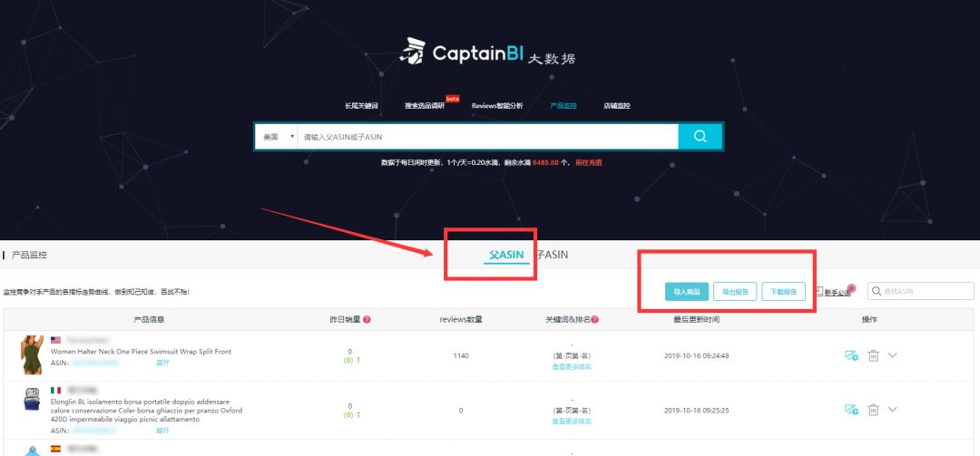Screen dimensions: 980x456
Task: Click the 前往充值 recharge link
Action: pos(589,162)
